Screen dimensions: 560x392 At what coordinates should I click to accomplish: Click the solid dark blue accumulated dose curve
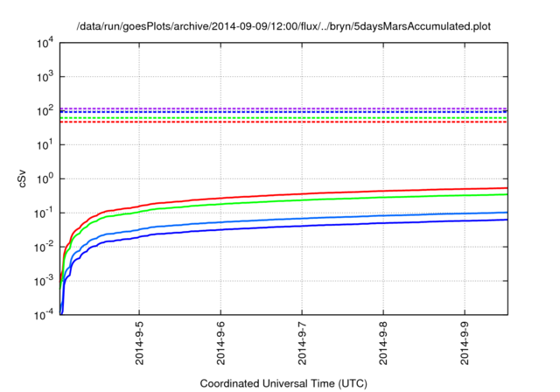point(302,226)
